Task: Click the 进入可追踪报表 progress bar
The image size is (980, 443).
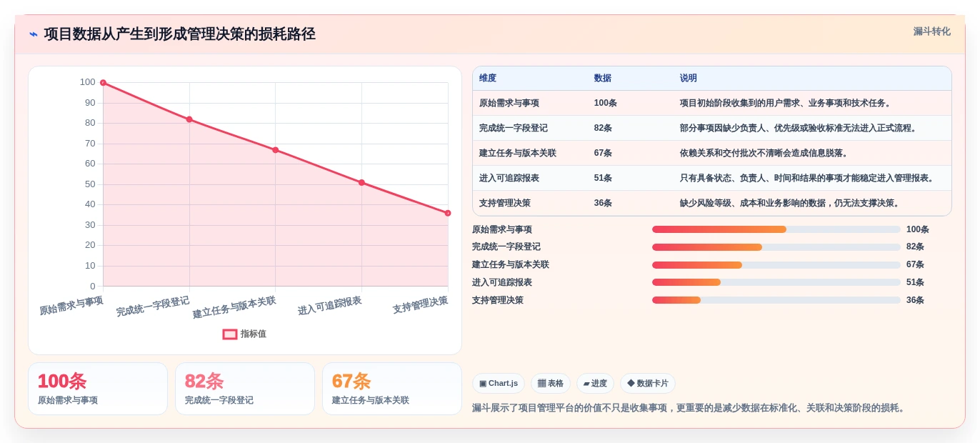Action: 776,282
